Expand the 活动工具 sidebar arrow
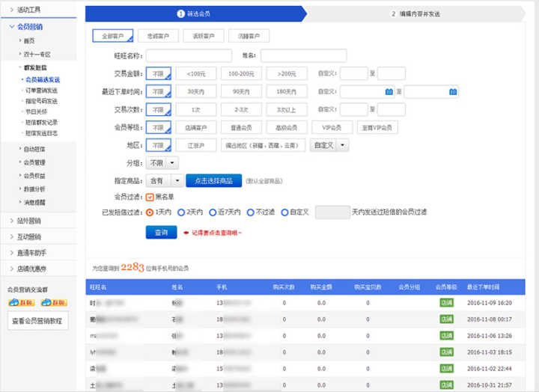 pos(11,8)
